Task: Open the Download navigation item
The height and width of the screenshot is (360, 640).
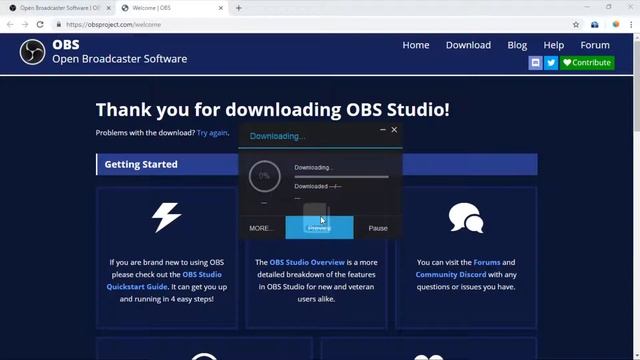Action: pyautogui.click(x=468, y=45)
